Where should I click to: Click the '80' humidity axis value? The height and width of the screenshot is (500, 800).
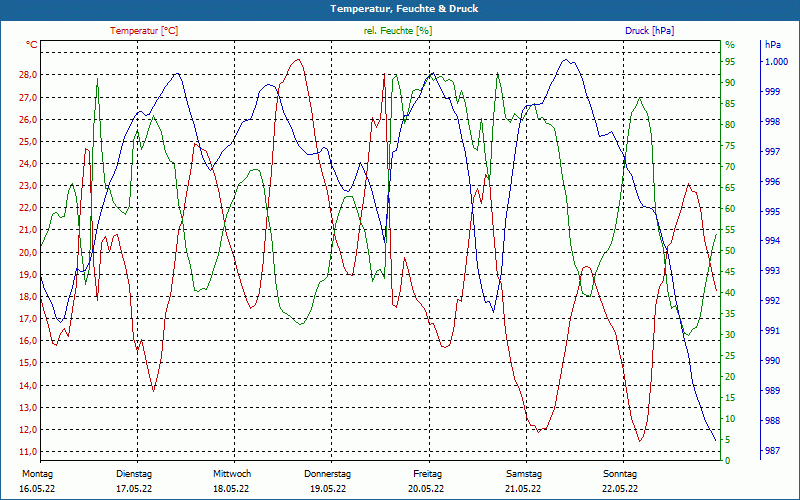[730, 124]
